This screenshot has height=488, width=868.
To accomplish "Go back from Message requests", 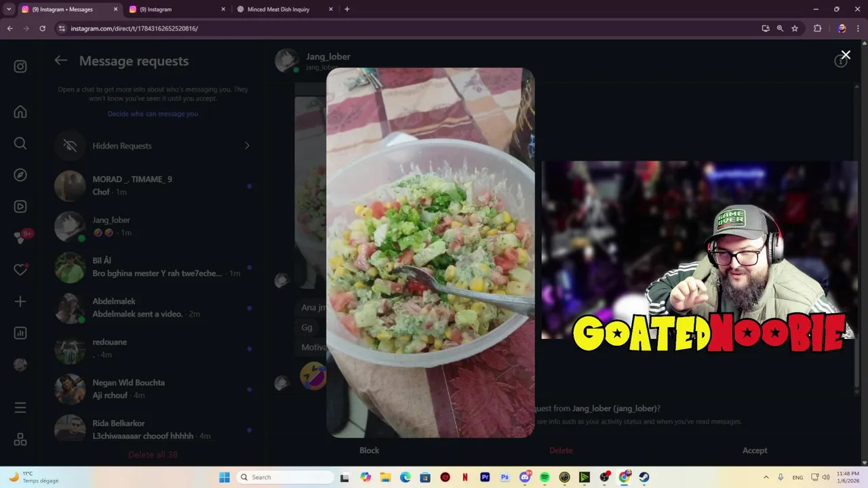I will (61, 60).
